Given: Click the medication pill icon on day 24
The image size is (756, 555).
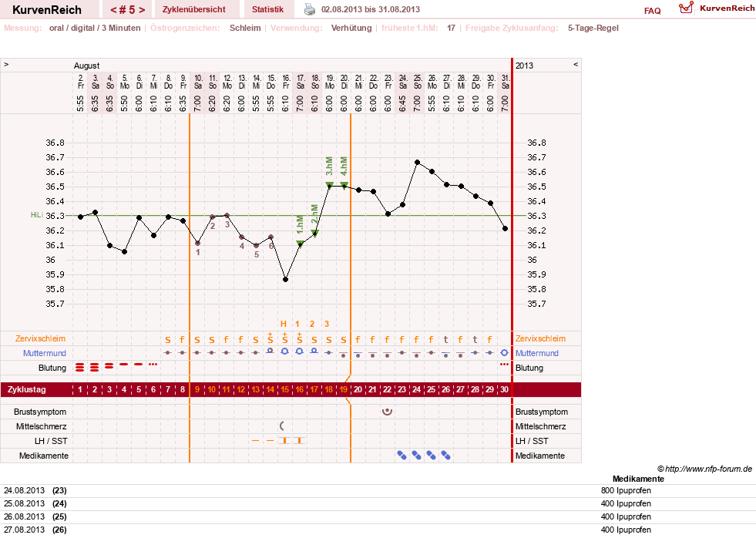Looking at the screenshot, I should point(417,455).
